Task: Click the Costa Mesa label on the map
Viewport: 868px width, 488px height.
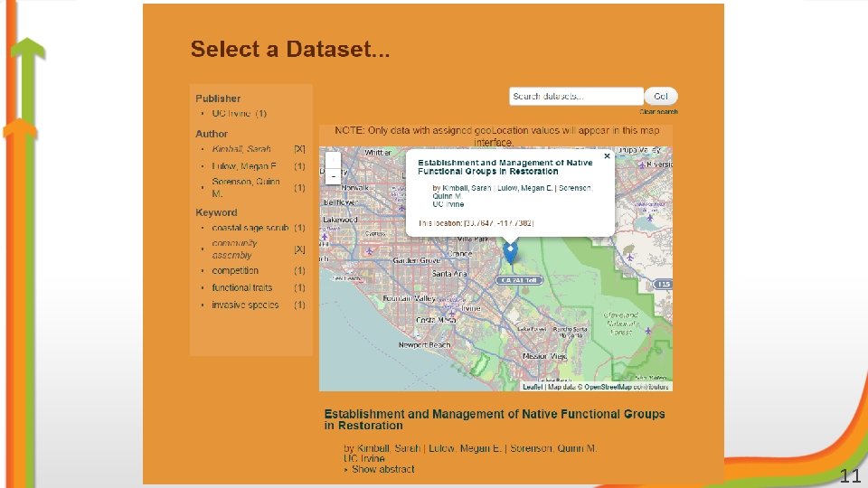Action: (x=436, y=320)
